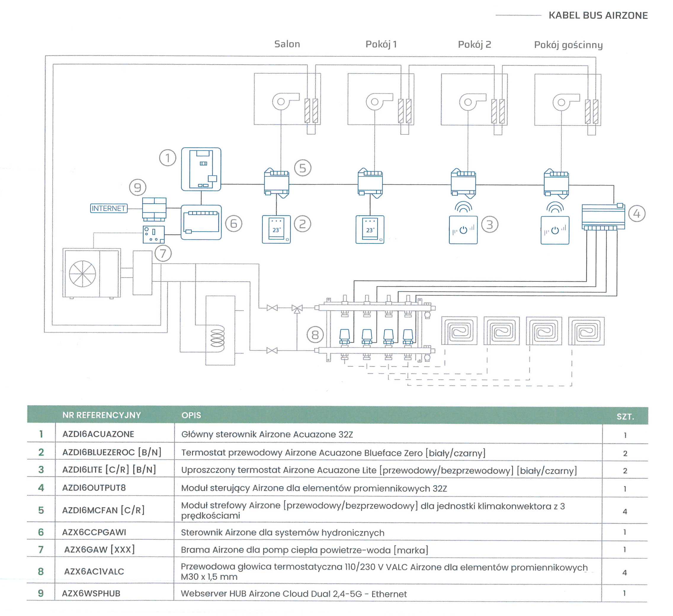The image size is (673, 616).
Task: Click the Brama Airzone dla pomp ciepła description
Action: [305, 550]
